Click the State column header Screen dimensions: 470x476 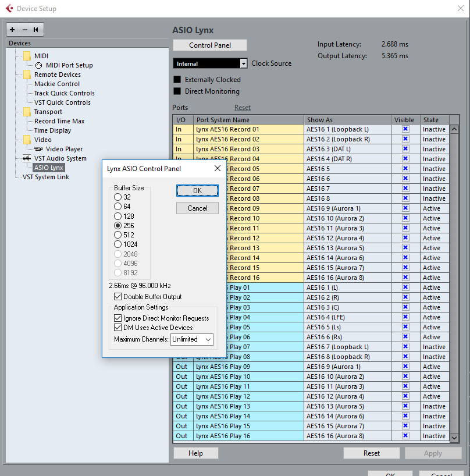coord(435,120)
